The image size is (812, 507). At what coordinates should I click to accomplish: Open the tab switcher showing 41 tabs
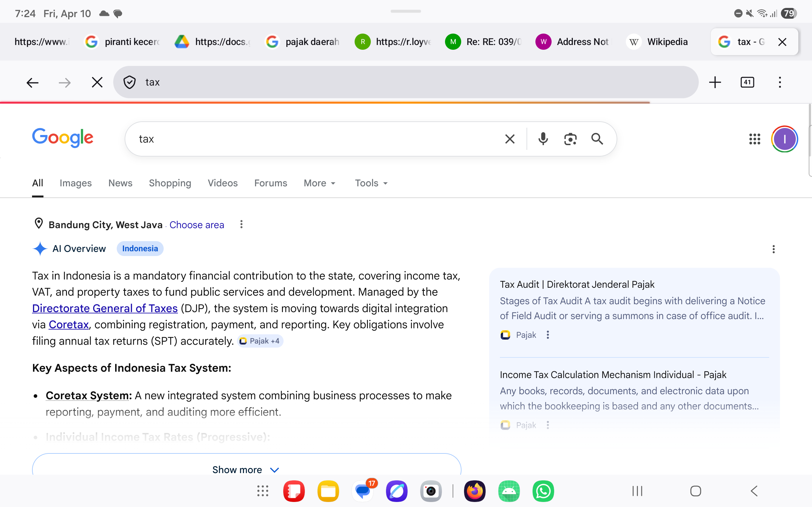click(747, 82)
